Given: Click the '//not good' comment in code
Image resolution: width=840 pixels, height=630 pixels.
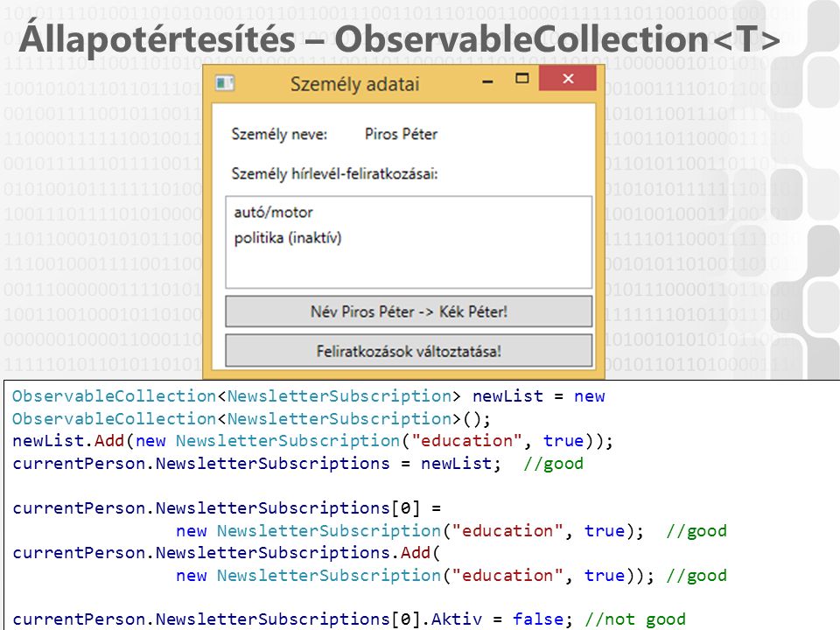Looking at the screenshot, I should click(x=635, y=619).
